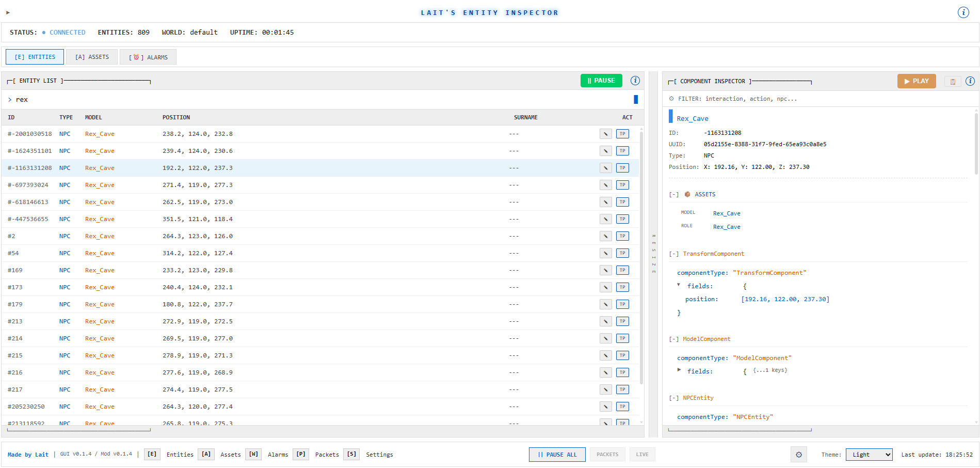Click the gear settings icon in footer
Viewport: 980px width, 468px height.
point(798,455)
